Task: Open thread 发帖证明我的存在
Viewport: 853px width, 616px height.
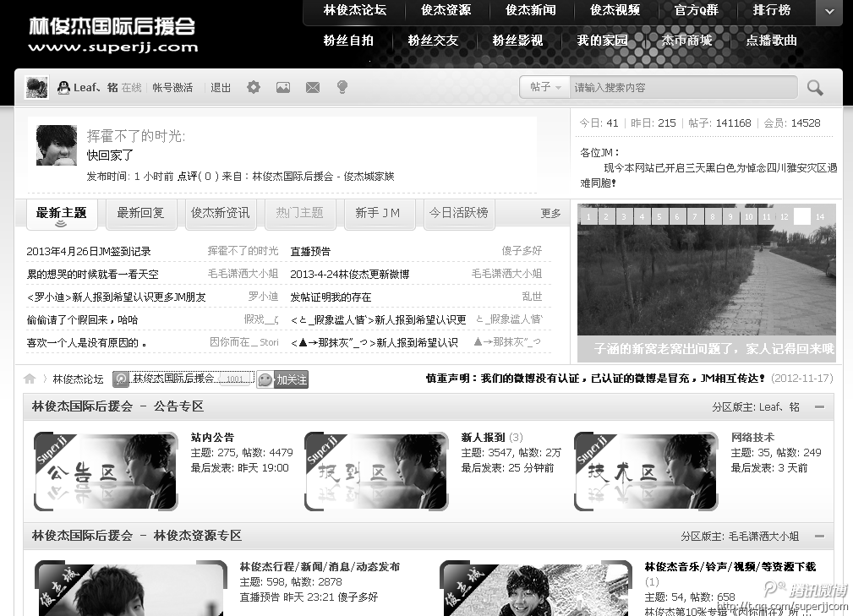Action: [331, 297]
